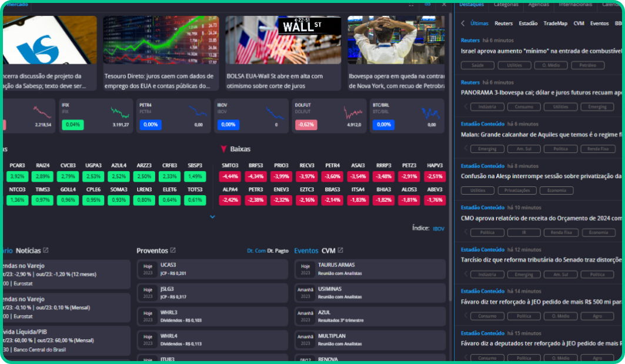Open the Wall St news thumbnail
625x364 pixels.
coord(282,40)
